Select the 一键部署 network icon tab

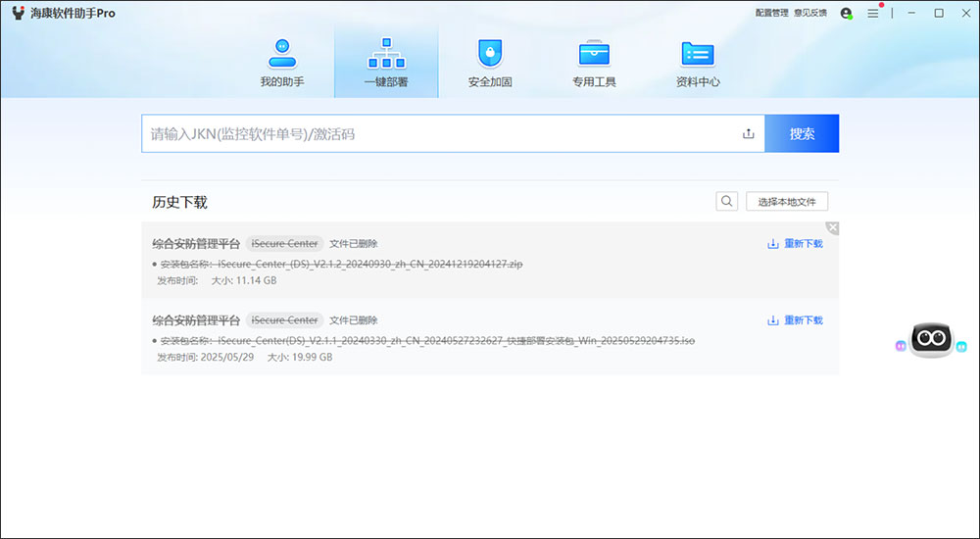[x=386, y=54]
